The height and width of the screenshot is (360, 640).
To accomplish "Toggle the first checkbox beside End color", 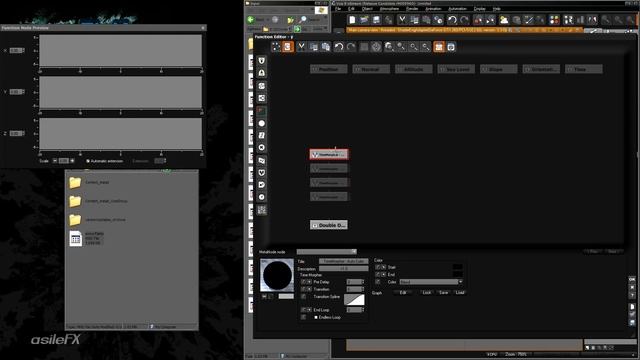I will point(378,275).
